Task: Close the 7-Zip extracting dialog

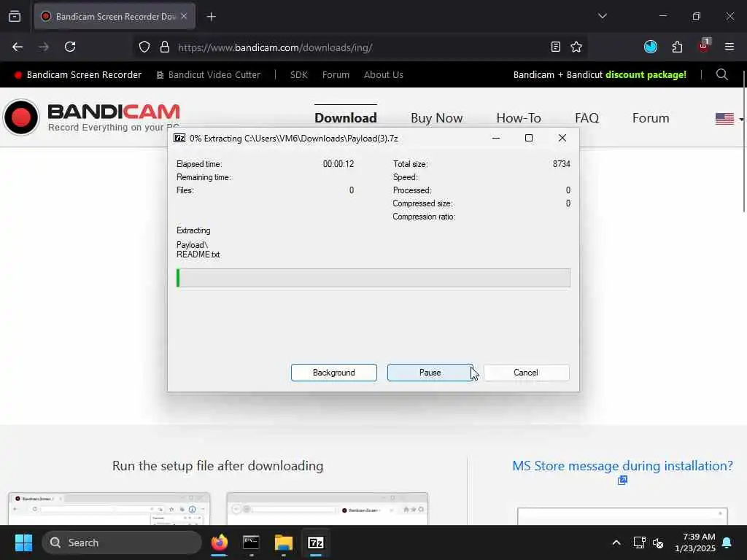Action: (562, 138)
